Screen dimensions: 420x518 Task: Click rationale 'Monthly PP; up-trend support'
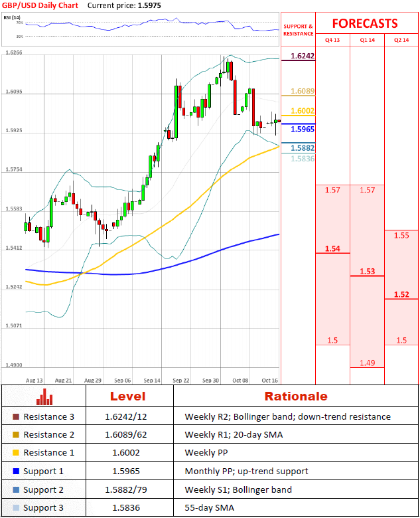click(246, 472)
